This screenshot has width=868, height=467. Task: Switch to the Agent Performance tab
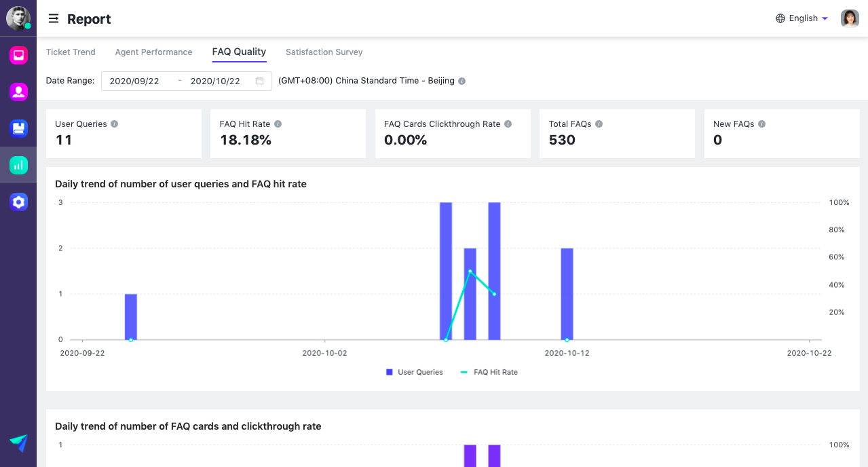[153, 52]
